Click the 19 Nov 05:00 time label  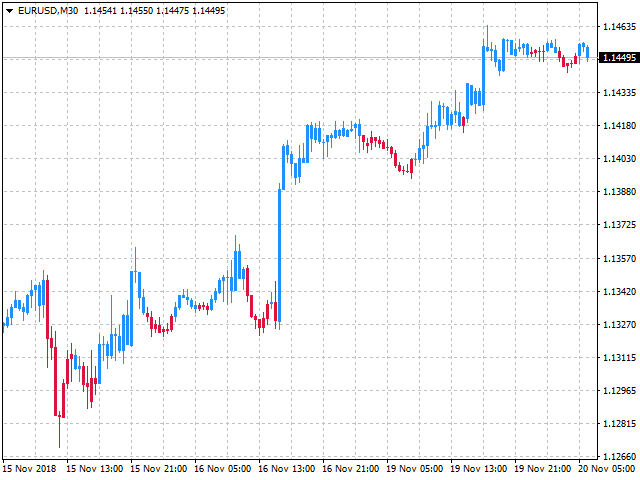coord(413,468)
